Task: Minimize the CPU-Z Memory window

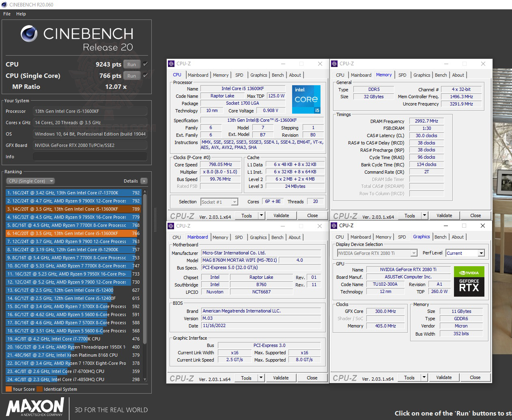Action: (x=446, y=64)
